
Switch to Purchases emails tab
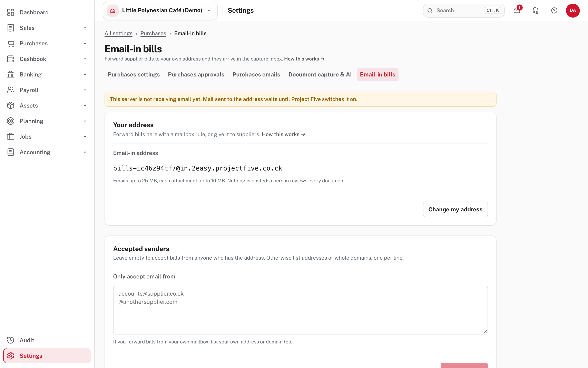coord(256,74)
